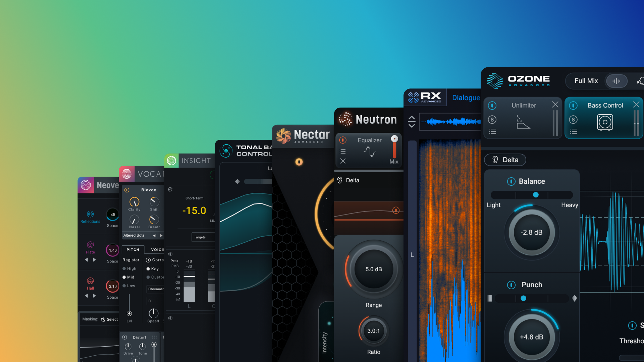Click the Plate previous arrow in Neoverb

pos(87,260)
